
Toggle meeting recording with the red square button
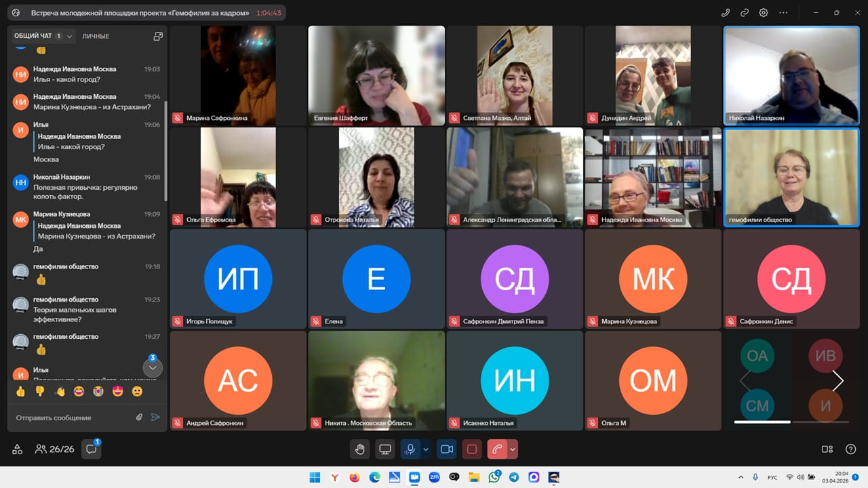[x=472, y=449]
